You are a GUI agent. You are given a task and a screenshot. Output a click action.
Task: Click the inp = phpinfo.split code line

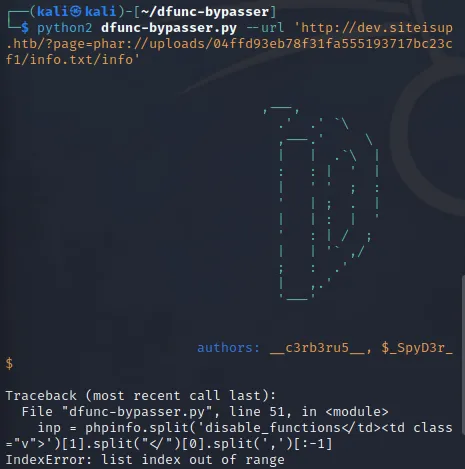229,436
